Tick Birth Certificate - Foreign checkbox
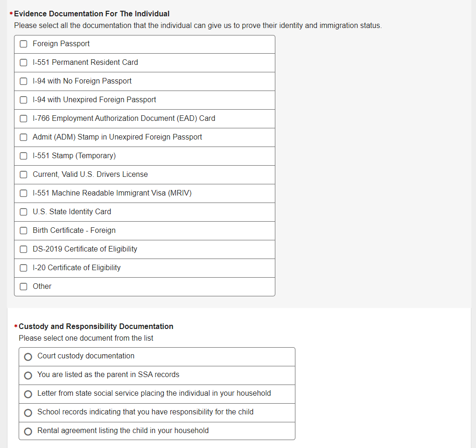This screenshot has height=448, width=476. click(x=23, y=231)
